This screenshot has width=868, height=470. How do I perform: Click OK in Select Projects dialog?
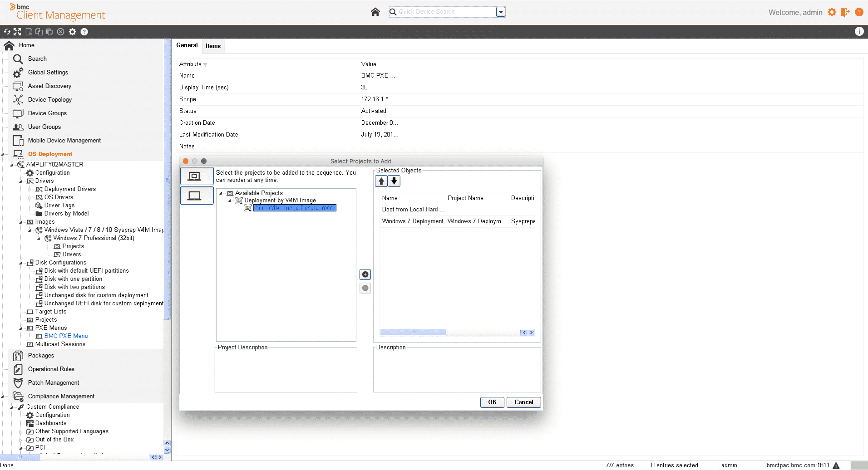click(492, 402)
